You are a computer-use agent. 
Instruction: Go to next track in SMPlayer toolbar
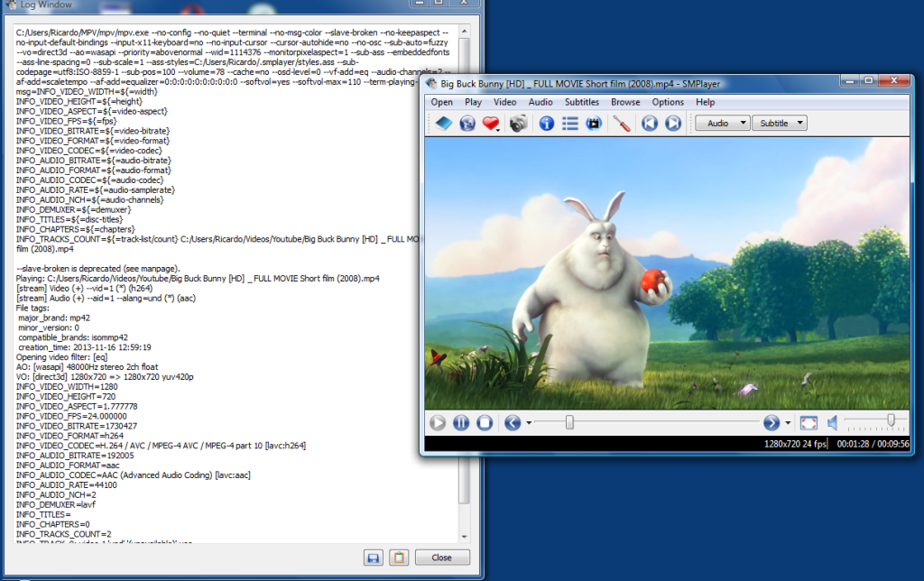pos(673,124)
